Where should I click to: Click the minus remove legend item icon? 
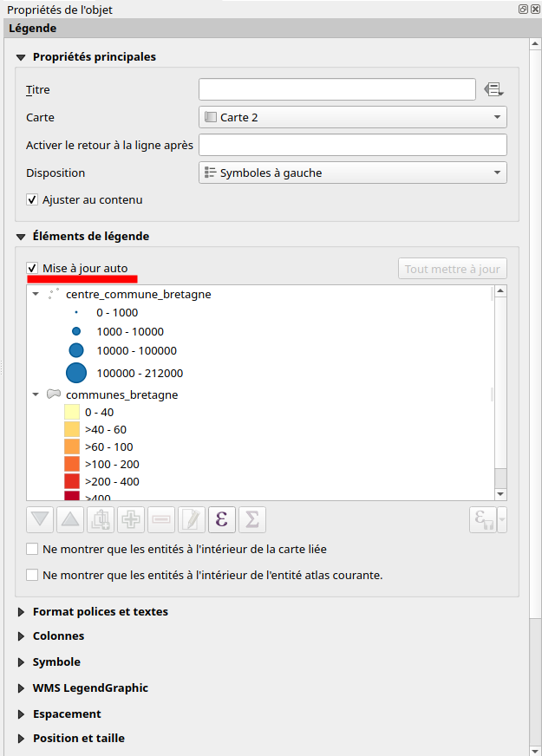(161, 519)
